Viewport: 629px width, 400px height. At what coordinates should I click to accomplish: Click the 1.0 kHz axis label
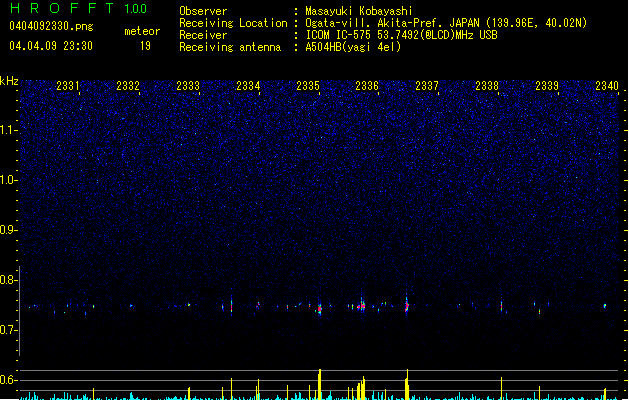(x=8, y=180)
